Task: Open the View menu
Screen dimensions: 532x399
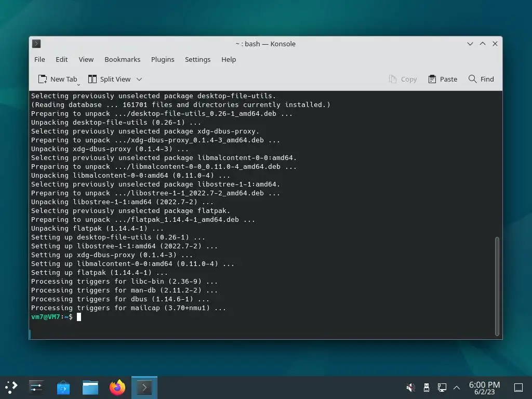Action: (86, 59)
